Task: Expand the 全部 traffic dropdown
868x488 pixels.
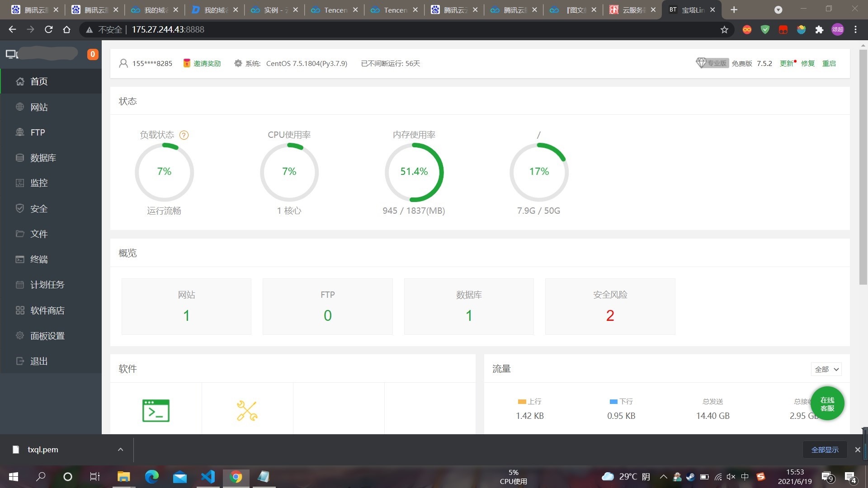Action: (826, 369)
